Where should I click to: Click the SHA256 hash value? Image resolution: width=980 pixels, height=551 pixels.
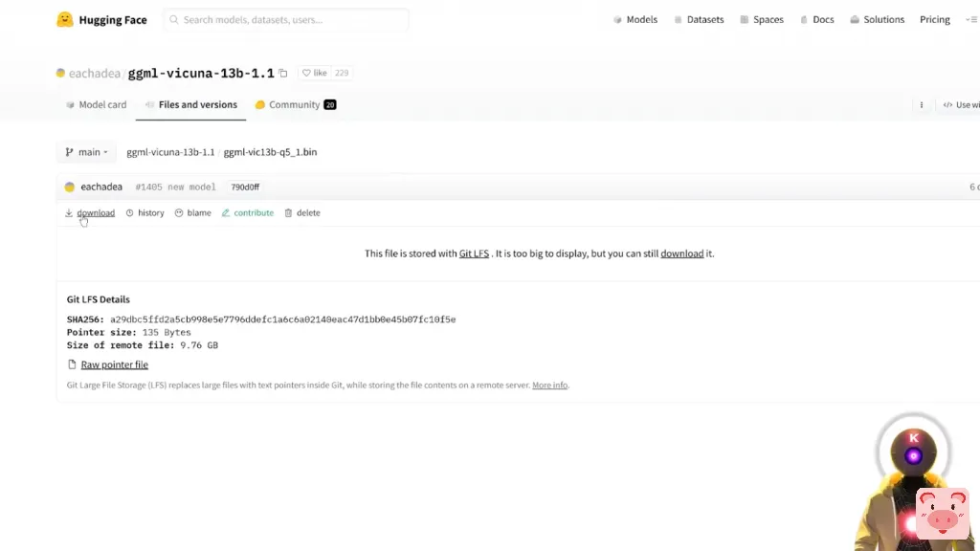click(283, 320)
